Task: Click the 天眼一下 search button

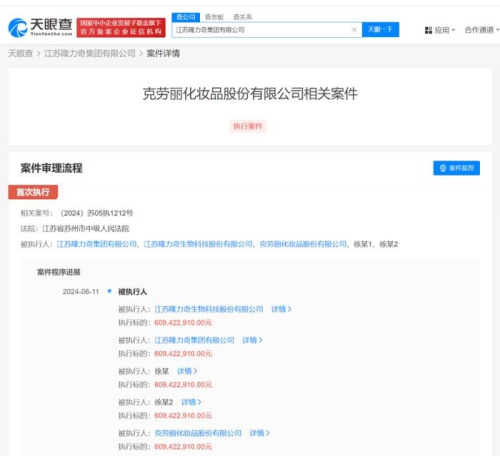Action: coord(380,30)
